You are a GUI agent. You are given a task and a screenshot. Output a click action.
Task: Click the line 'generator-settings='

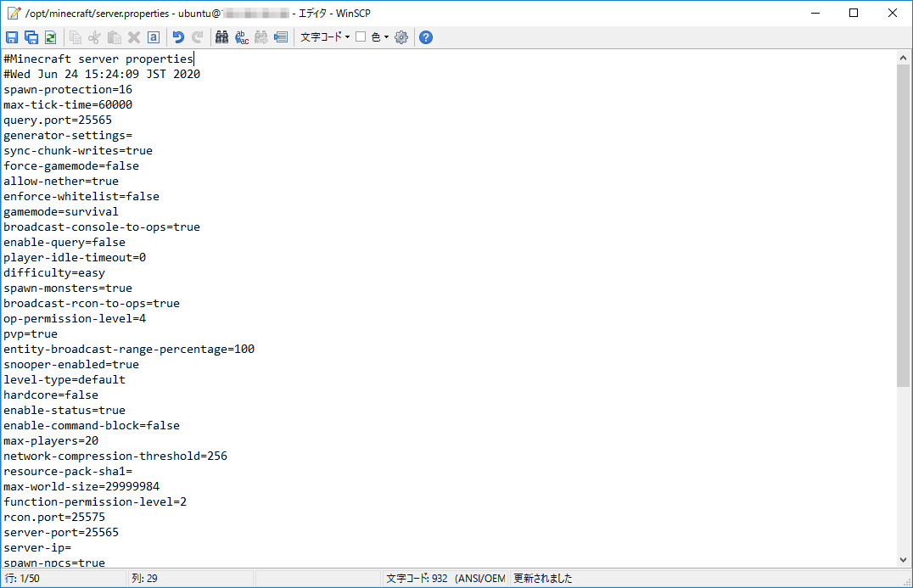pos(68,135)
